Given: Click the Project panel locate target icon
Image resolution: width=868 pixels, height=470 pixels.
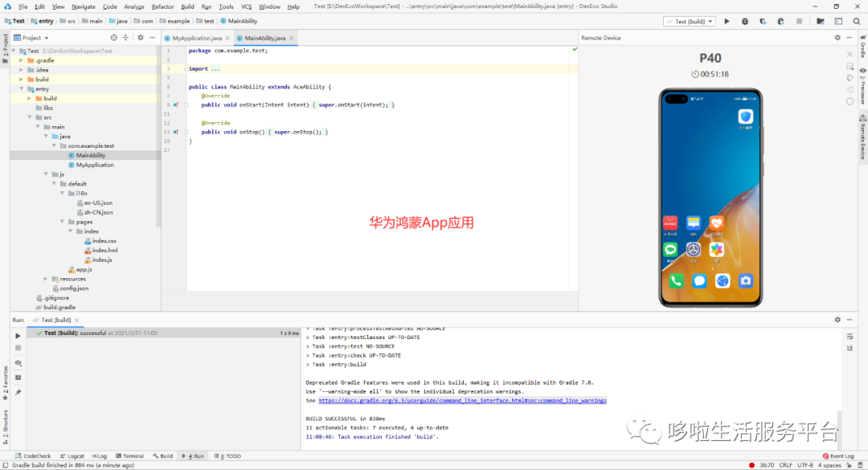Looking at the screenshot, I should tap(113, 38).
